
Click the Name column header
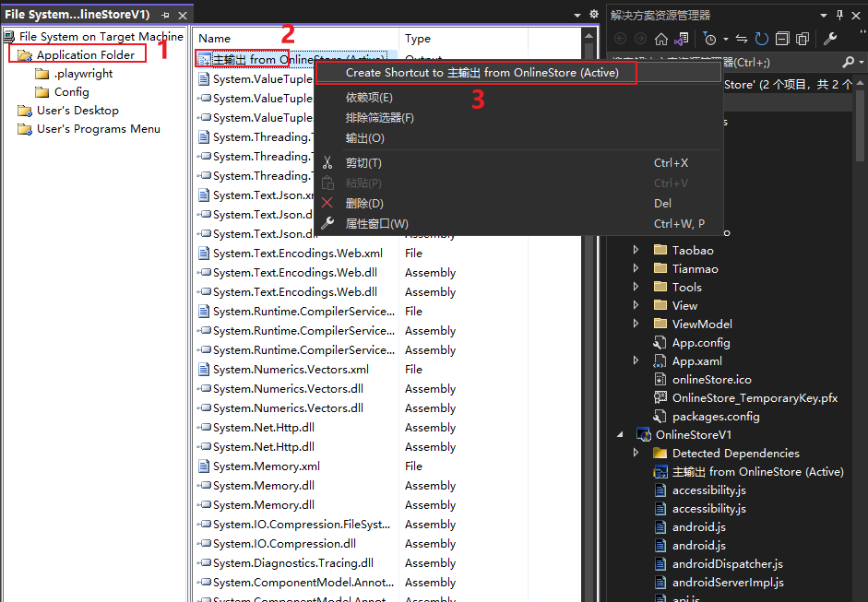[x=215, y=39]
